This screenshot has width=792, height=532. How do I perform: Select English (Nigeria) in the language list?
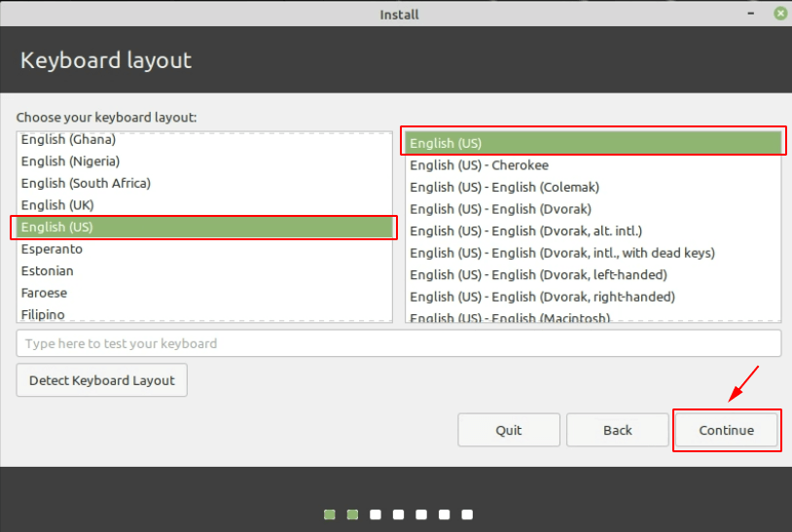pyautogui.click(x=204, y=161)
